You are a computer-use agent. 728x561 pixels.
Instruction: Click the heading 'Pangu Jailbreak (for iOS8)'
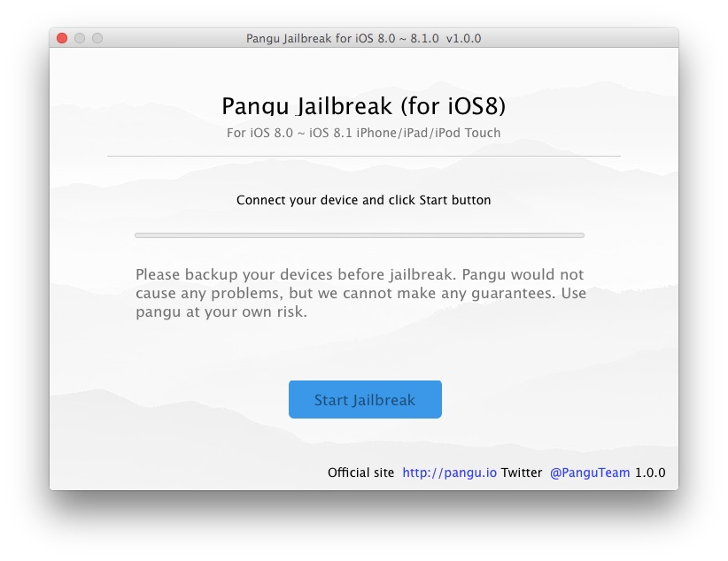pos(363,105)
